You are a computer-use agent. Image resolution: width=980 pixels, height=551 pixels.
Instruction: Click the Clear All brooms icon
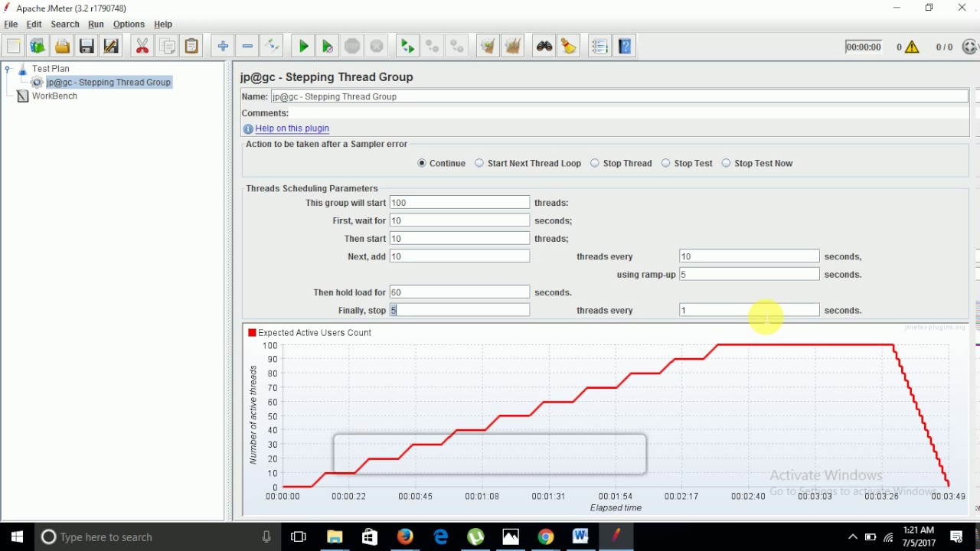tap(512, 47)
